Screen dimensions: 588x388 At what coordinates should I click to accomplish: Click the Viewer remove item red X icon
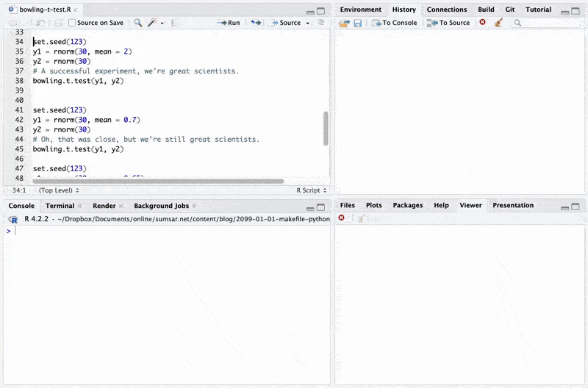[x=341, y=218]
